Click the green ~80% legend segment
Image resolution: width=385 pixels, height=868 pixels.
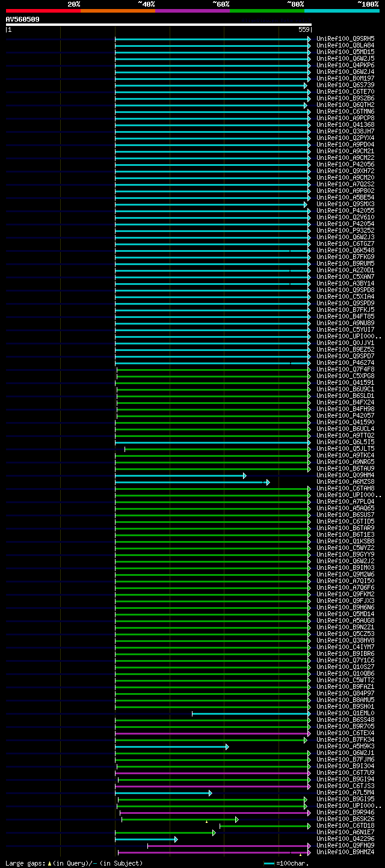[266, 11]
